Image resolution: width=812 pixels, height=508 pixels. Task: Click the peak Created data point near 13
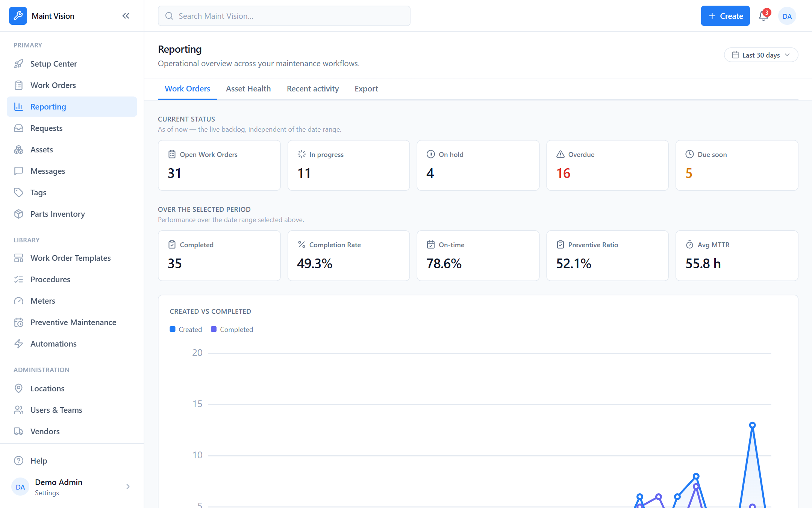[752, 425]
